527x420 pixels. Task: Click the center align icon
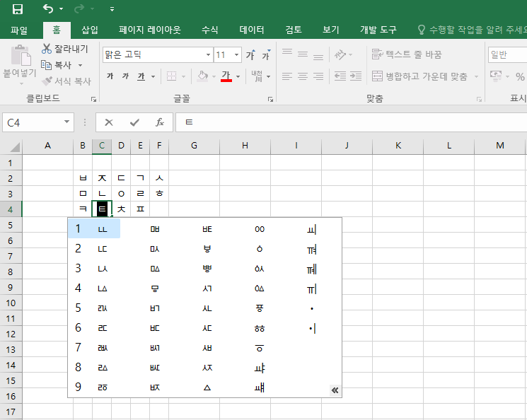click(x=303, y=76)
